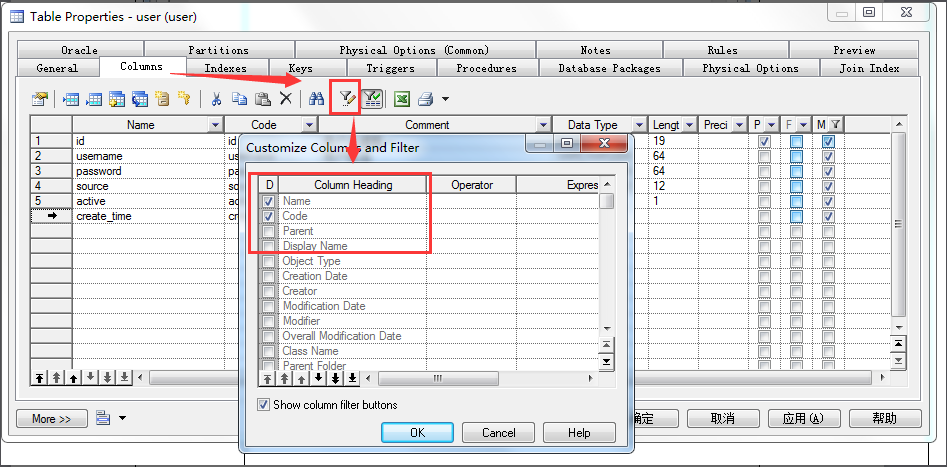Click horizontal scrollbar in Customize Columns dialog

click(438, 379)
